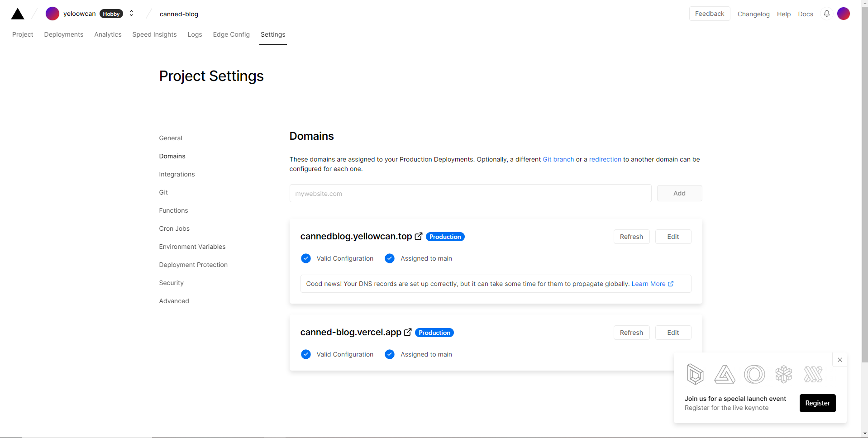Click the circle launch event logo icon
Viewport: 868px width, 438px height.
pyautogui.click(x=754, y=374)
